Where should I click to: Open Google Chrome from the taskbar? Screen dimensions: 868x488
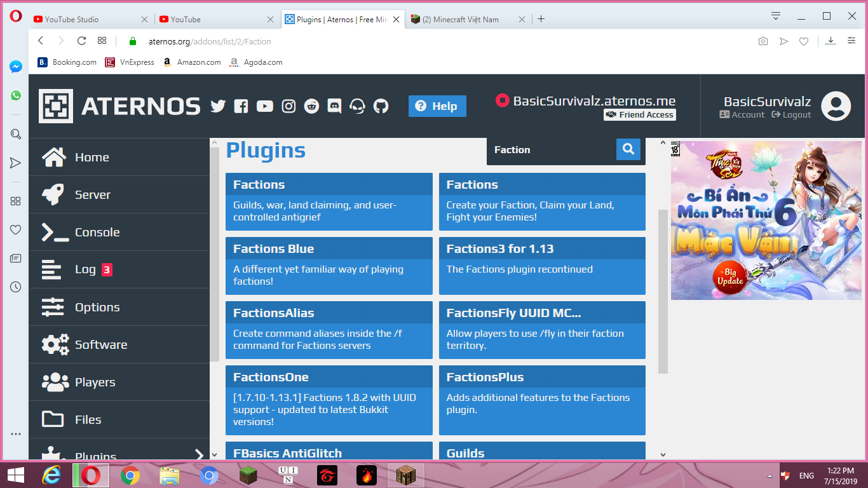(130, 475)
